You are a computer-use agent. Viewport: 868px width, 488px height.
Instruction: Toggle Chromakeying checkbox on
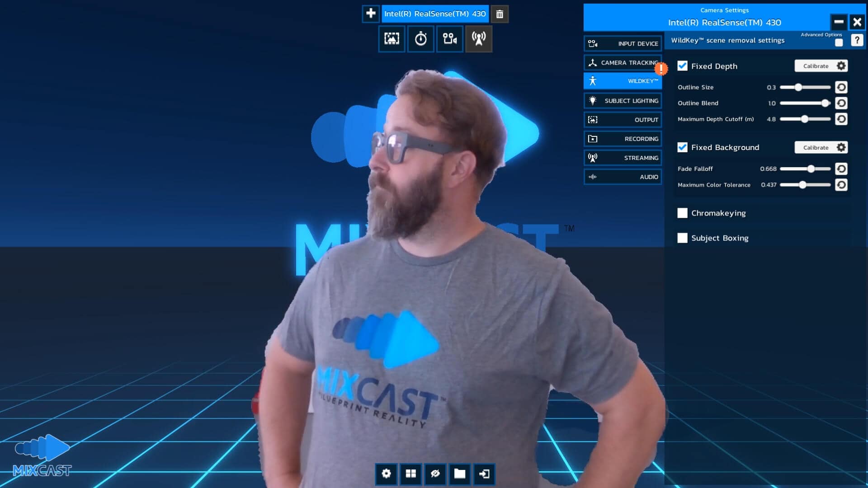(683, 213)
